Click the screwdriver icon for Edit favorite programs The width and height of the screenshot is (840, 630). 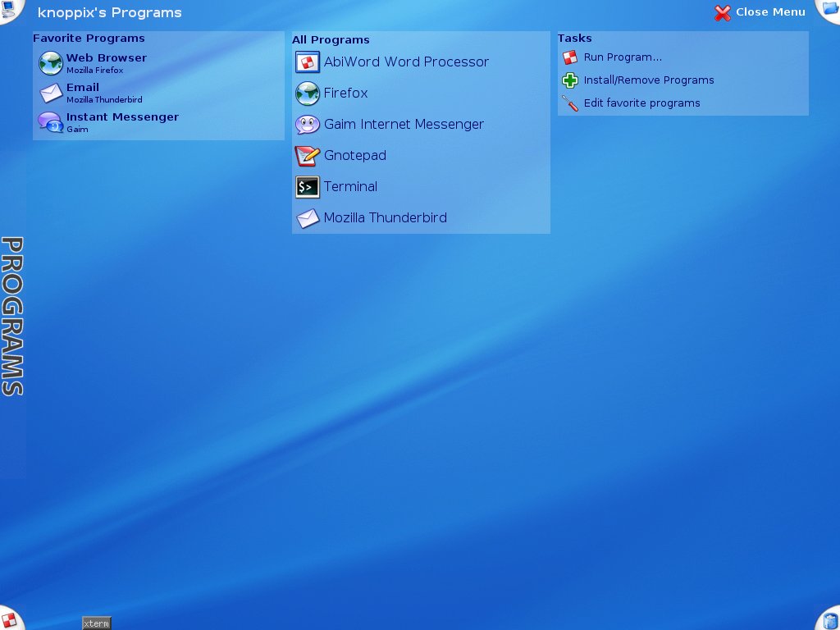(570, 103)
